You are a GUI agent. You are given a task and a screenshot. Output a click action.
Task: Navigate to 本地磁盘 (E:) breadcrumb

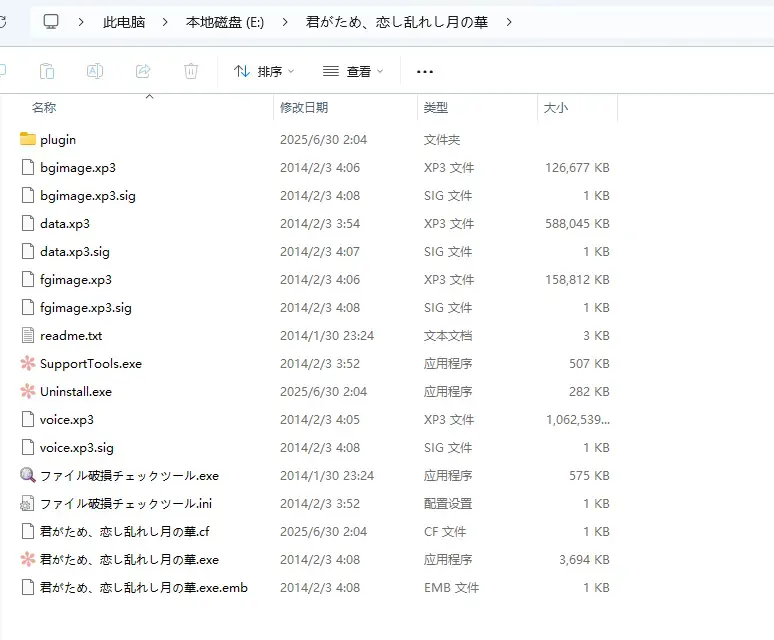(225, 22)
